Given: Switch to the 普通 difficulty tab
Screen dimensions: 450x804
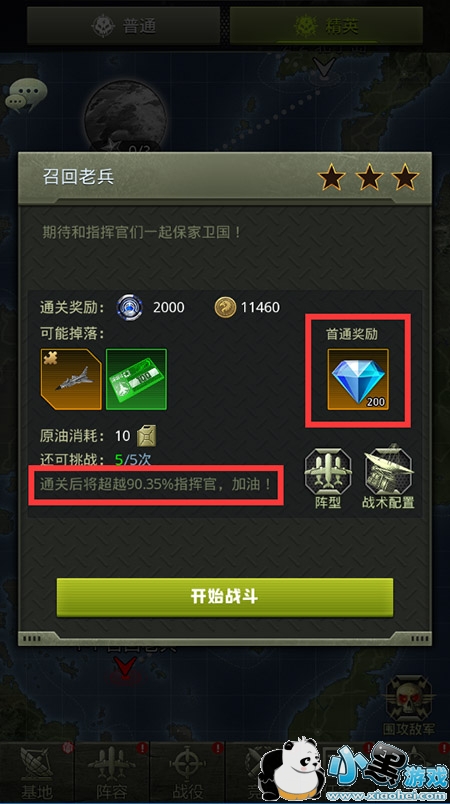Looking at the screenshot, I should pyautogui.click(x=124, y=26).
